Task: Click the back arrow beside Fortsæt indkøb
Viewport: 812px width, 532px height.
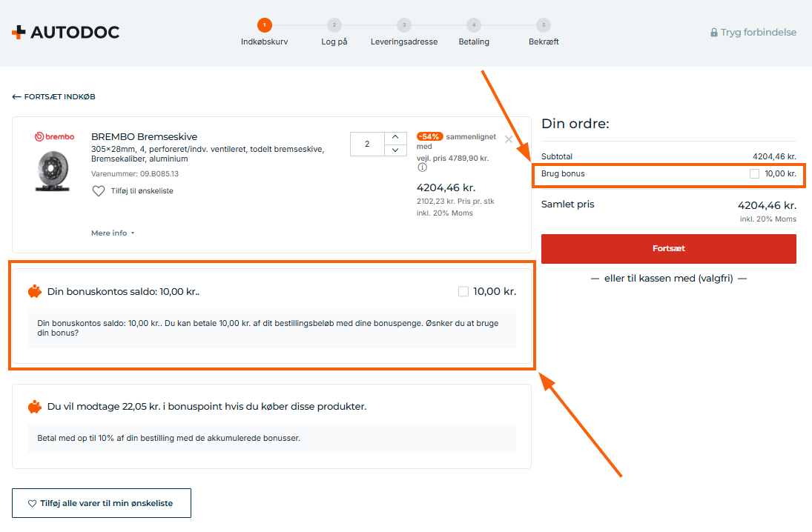Action: tap(16, 97)
